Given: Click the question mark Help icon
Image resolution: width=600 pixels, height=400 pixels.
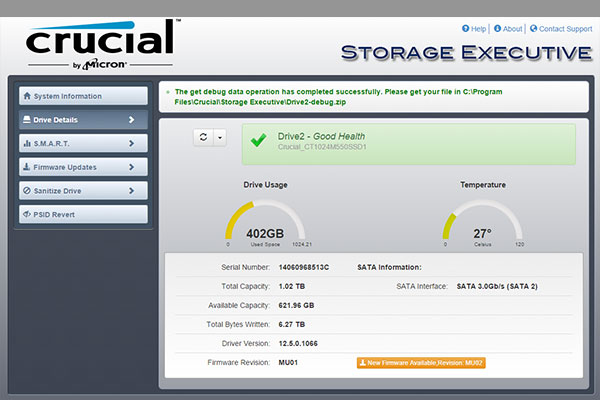Looking at the screenshot, I should tap(465, 29).
